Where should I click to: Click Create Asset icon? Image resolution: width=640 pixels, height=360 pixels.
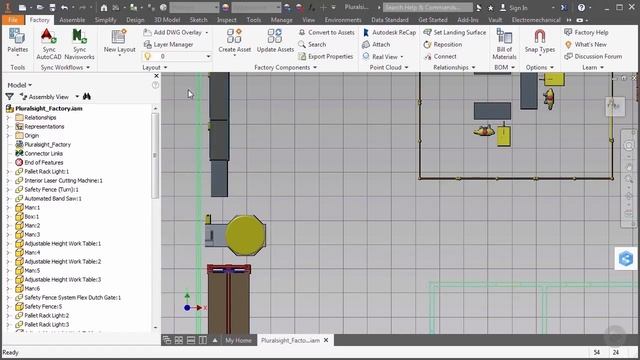(234, 41)
